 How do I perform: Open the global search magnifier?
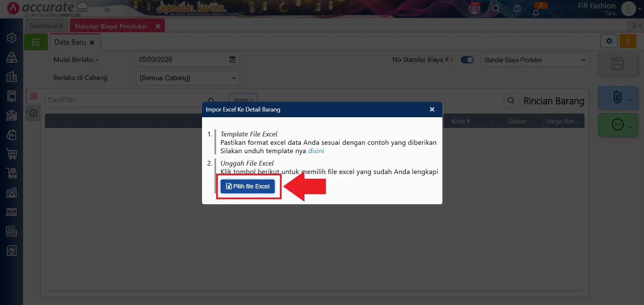click(x=496, y=9)
